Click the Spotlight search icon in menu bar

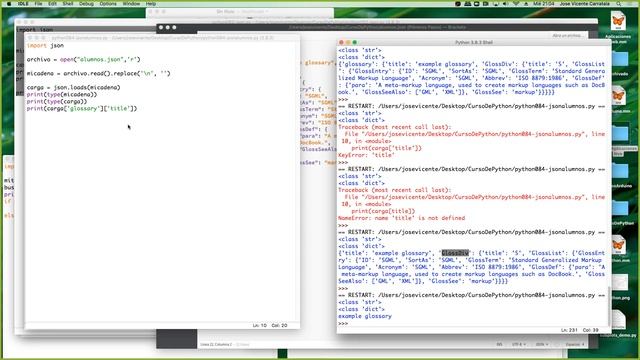619,4
